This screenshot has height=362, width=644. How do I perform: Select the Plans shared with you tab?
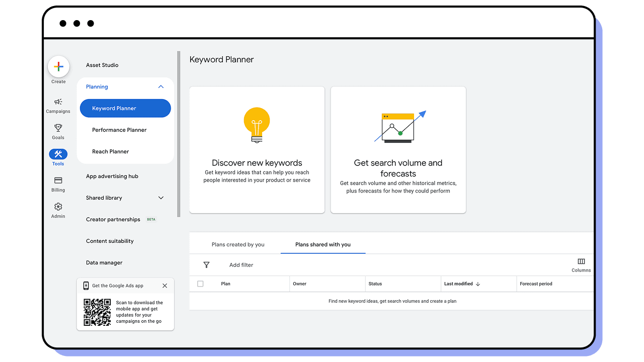323,244
